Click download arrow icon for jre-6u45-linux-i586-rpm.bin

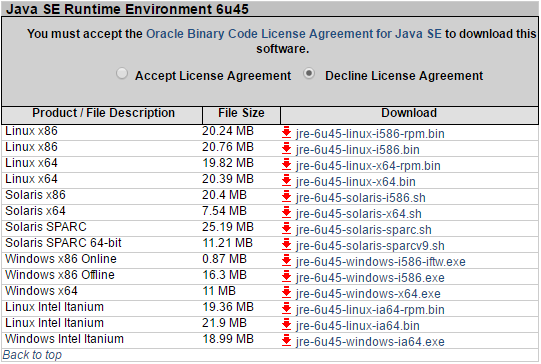[x=286, y=132]
